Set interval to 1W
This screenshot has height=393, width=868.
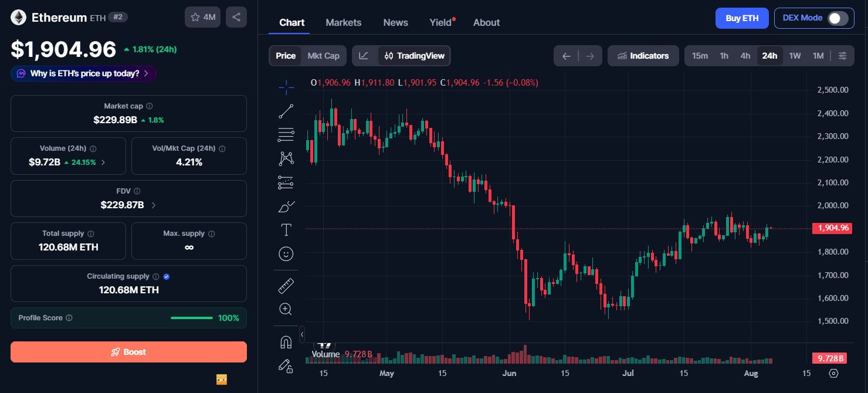click(795, 56)
